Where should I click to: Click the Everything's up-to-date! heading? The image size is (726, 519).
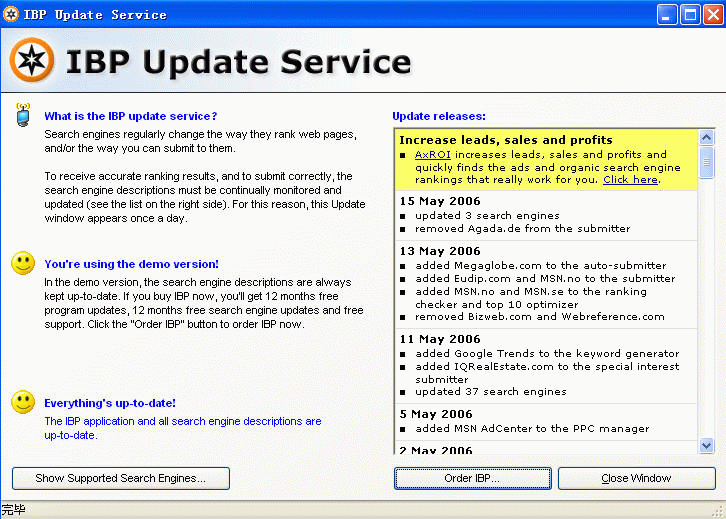click(110, 403)
